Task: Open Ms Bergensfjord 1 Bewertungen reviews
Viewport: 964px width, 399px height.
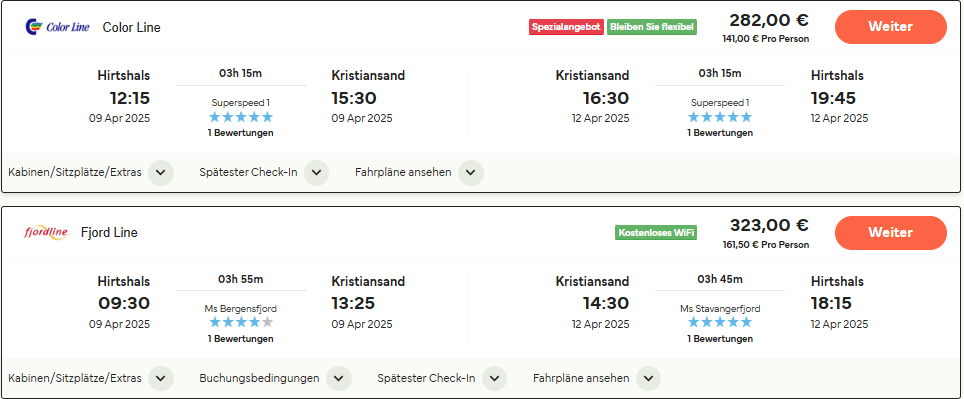Action: click(241, 339)
